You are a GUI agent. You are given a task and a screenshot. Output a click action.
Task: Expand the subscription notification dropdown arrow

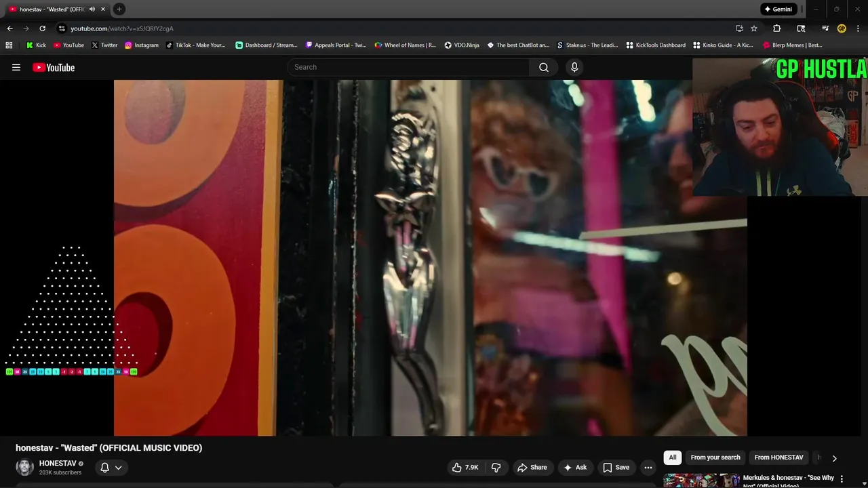click(118, 467)
